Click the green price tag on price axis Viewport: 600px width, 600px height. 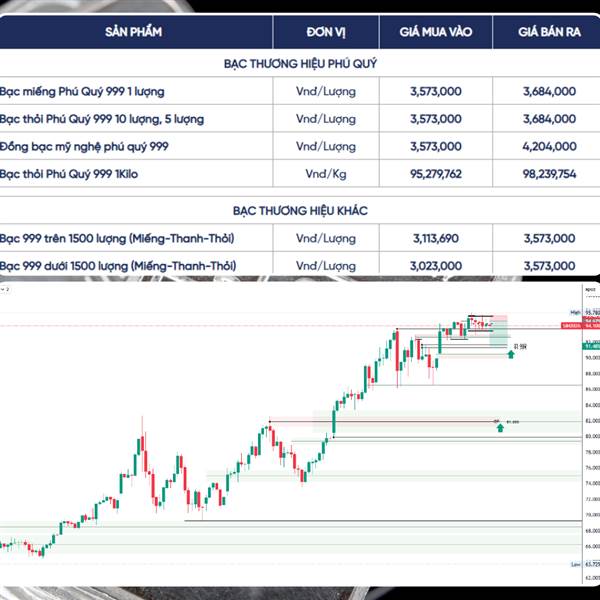[x=591, y=346]
